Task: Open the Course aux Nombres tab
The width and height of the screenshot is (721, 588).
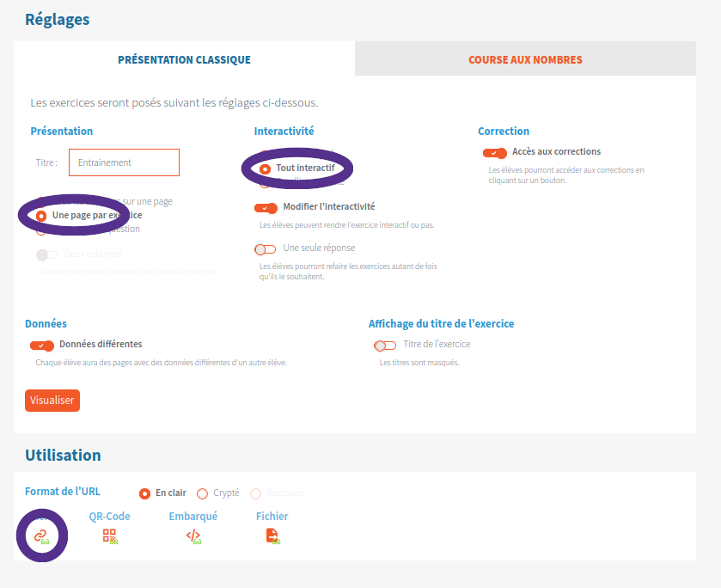Action: click(x=525, y=60)
